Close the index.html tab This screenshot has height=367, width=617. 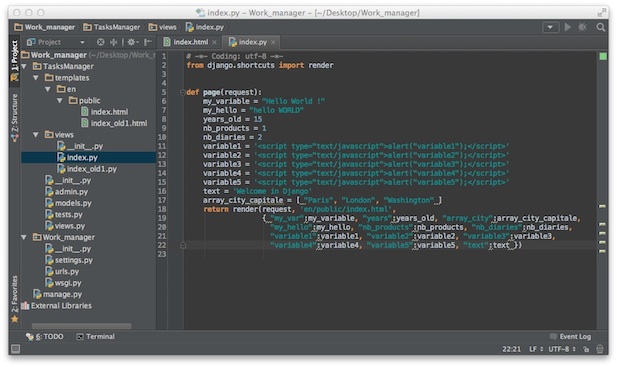tap(214, 42)
